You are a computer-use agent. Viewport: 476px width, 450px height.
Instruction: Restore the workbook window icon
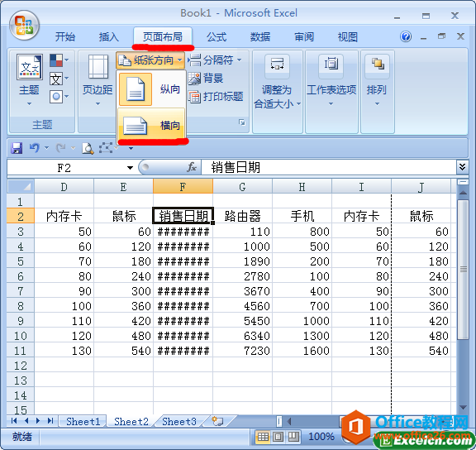coord(441,36)
